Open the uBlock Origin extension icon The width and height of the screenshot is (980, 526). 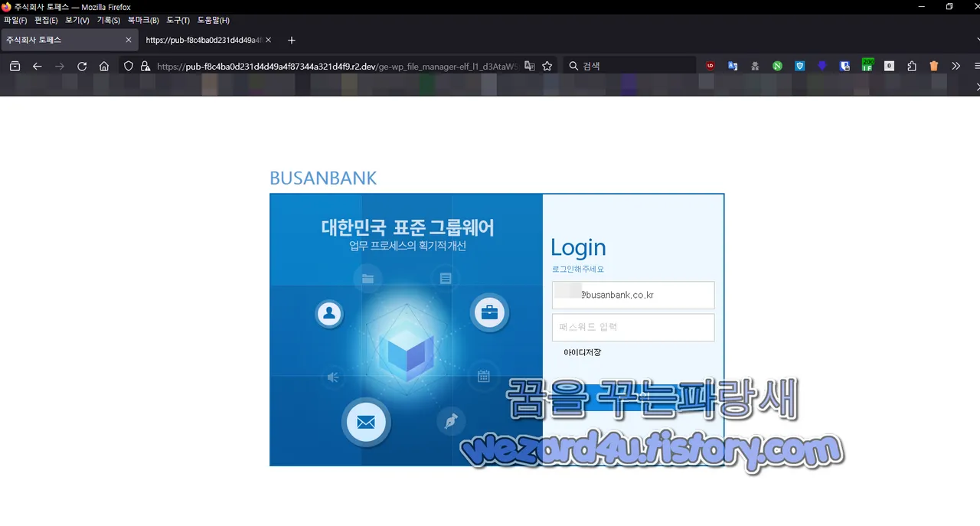pos(710,66)
